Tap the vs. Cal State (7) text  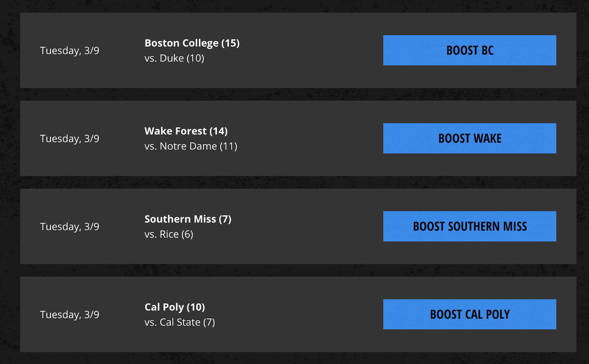point(180,322)
